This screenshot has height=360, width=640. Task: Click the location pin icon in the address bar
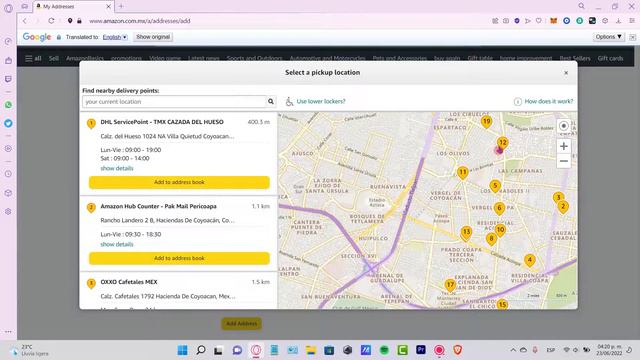click(x=70, y=21)
